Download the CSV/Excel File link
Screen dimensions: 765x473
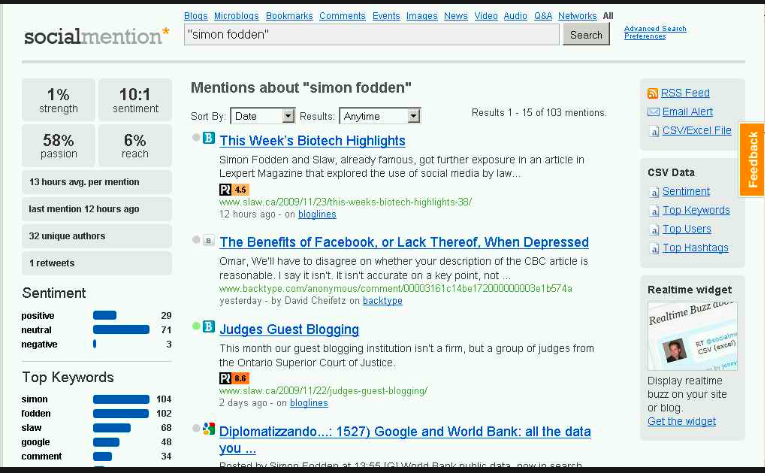click(697, 131)
